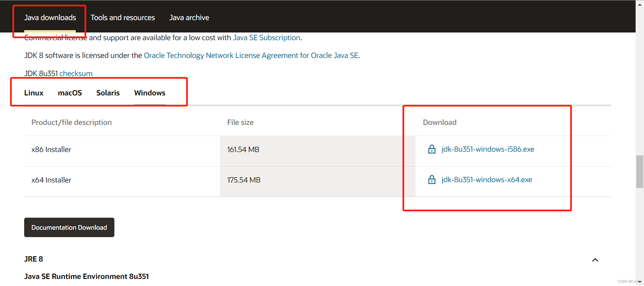Image resolution: width=644 pixels, height=286 pixels.
Task: Click the scrollbar up arrow
Action: [x=640, y=4]
